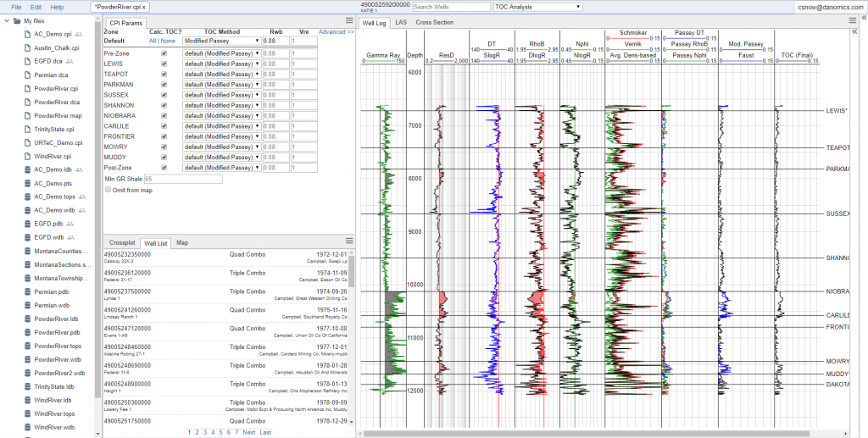This screenshot has height=438, width=868.
Task: Select well 49005248460000 Adeline Robing 27-1
Action: (x=225, y=350)
